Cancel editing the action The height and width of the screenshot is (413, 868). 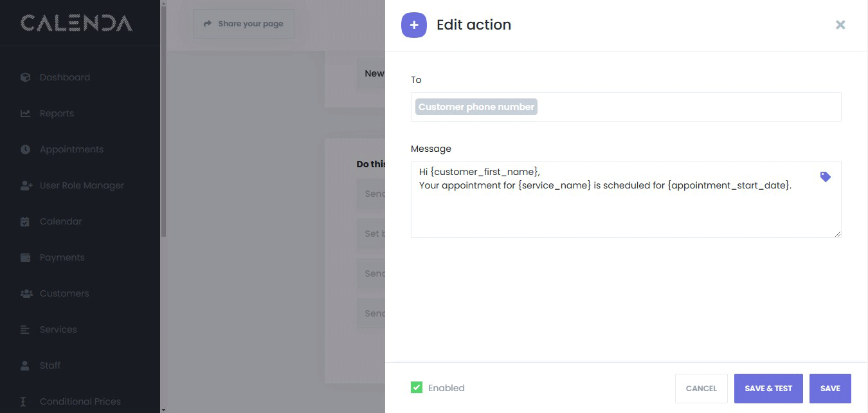701,389
